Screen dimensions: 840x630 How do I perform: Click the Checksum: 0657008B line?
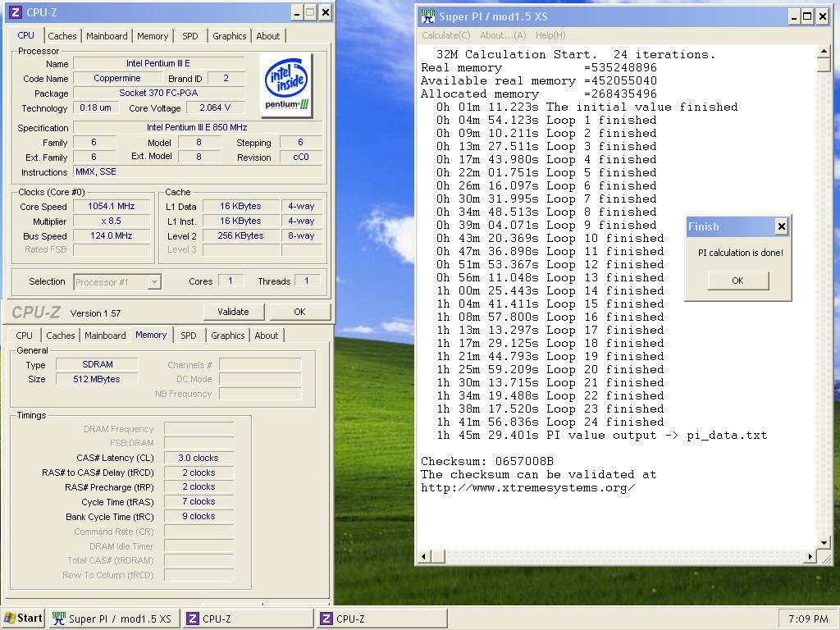pos(487,461)
